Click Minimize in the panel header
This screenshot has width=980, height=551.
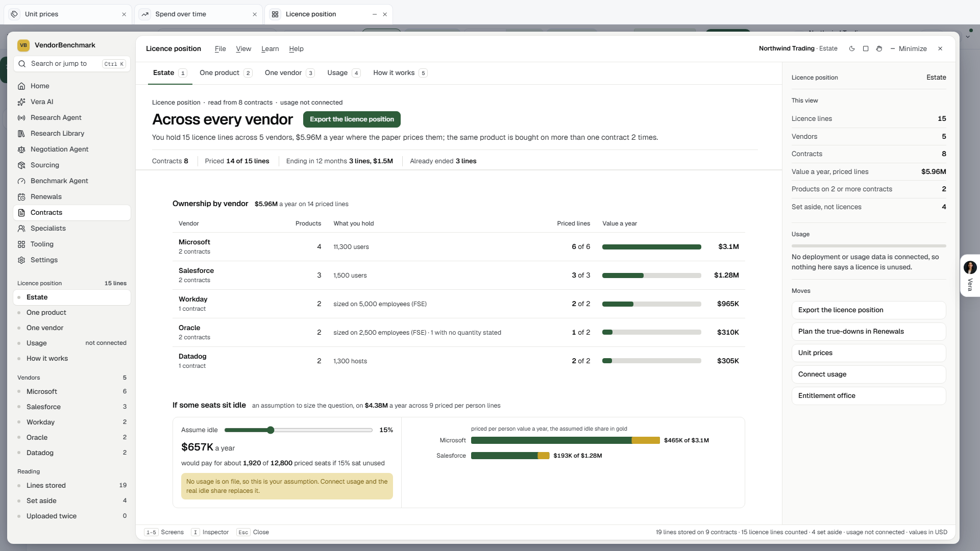909,49
